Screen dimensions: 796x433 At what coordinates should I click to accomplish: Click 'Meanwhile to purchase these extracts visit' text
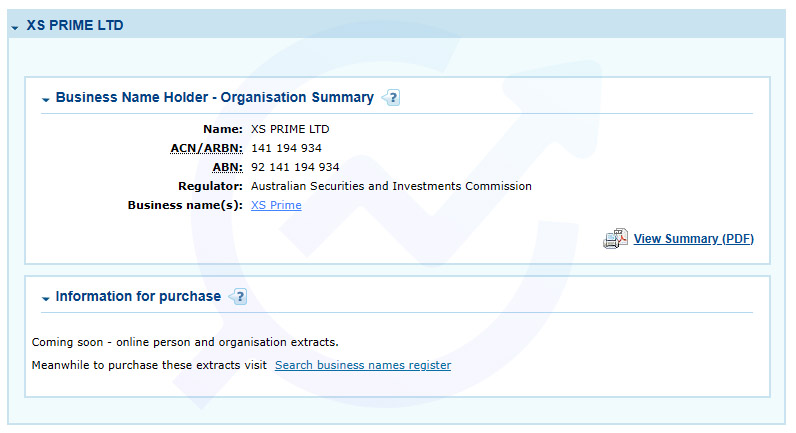tap(149, 365)
